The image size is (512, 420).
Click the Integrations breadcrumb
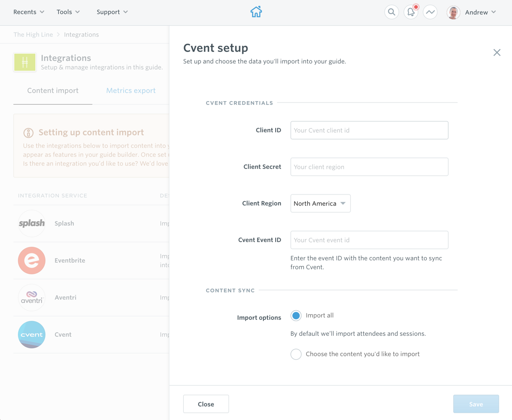tap(82, 35)
